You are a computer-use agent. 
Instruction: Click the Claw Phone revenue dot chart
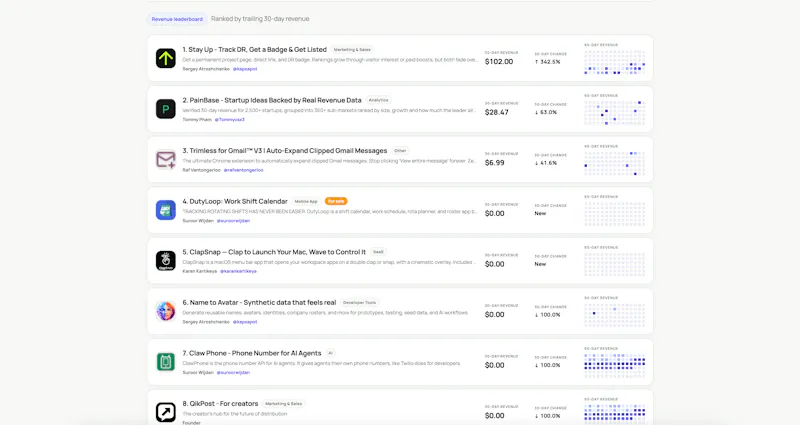tap(615, 366)
